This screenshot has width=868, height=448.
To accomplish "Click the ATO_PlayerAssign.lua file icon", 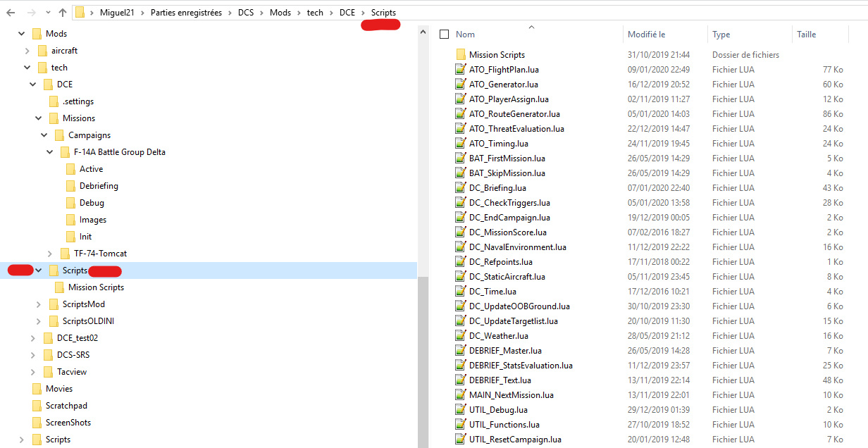I will click(x=461, y=99).
